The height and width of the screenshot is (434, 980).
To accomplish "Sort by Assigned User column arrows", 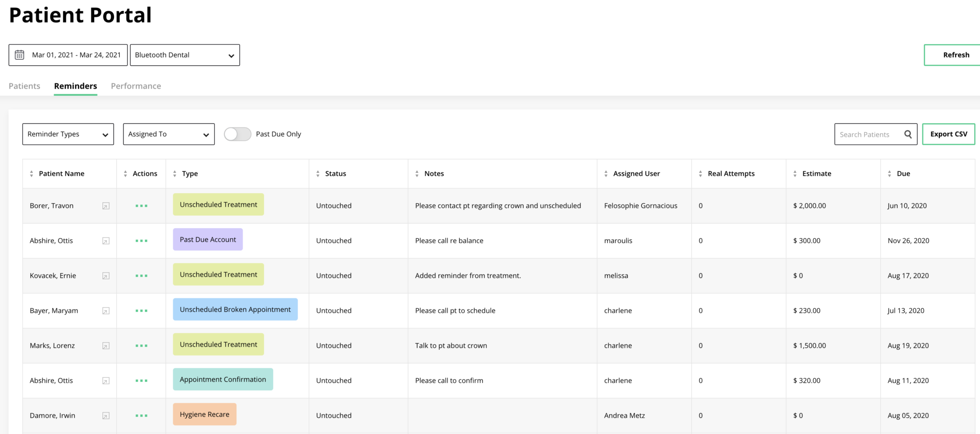I will click(606, 174).
